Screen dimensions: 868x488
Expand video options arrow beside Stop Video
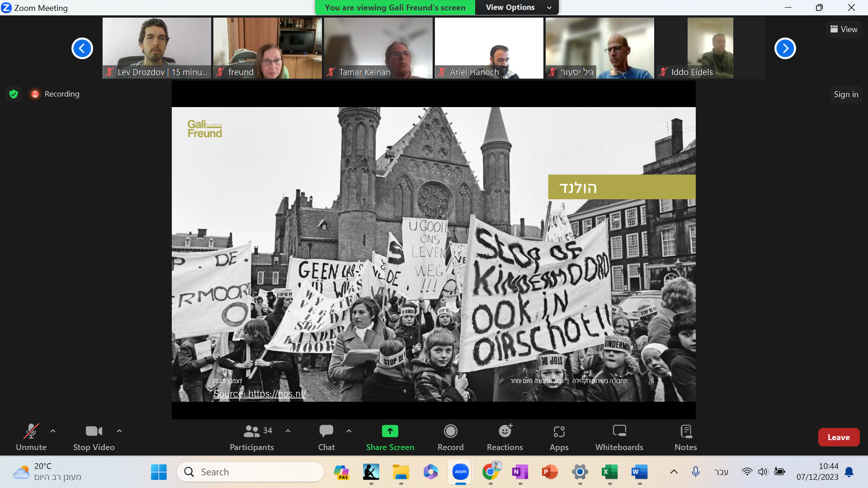coord(119,431)
